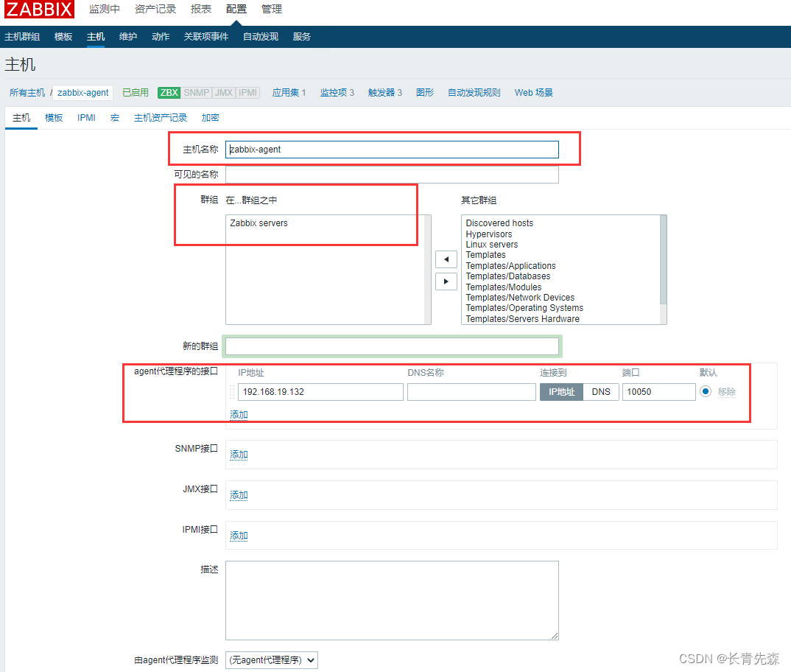Switch connect-to option to IP地址
This screenshot has width=791, height=672.
561,392
